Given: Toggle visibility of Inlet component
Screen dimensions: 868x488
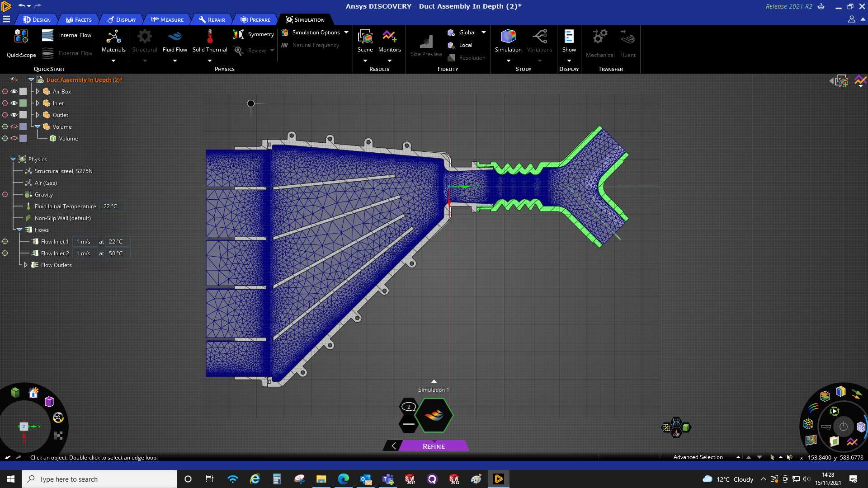Looking at the screenshot, I should tap(14, 103).
